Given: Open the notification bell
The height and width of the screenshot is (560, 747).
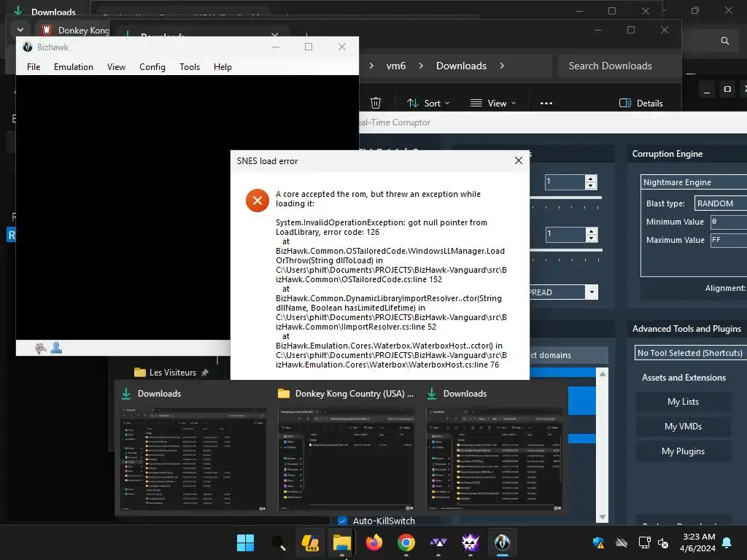Looking at the screenshot, I should pos(727,542).
